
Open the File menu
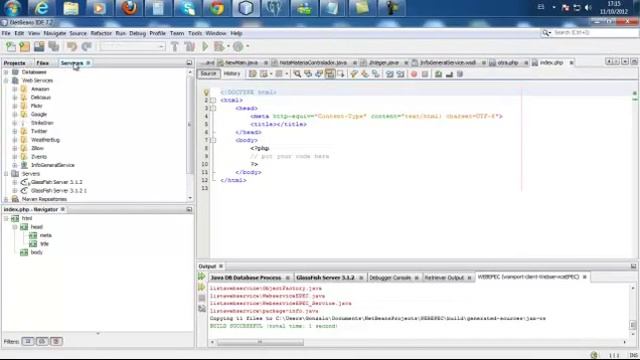coord(6,33)
